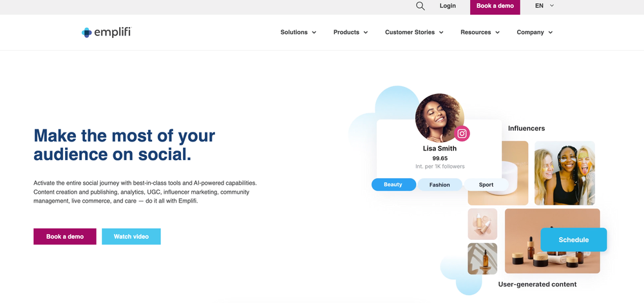The width and height of the screenshot is (644, 303).
Task: Click the top bar Book a demo button
Action: (495, 6)
